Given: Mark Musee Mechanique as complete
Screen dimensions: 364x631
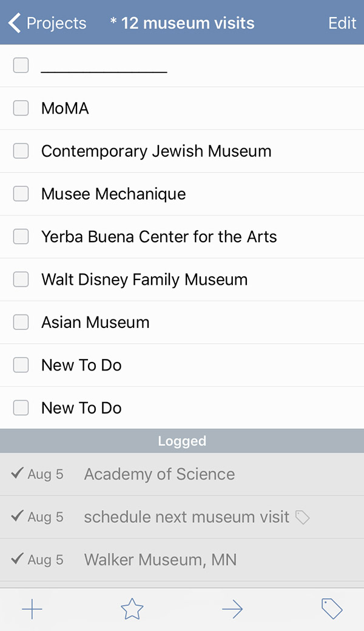Looking at the screenshot, I should [x=21, y=194].
